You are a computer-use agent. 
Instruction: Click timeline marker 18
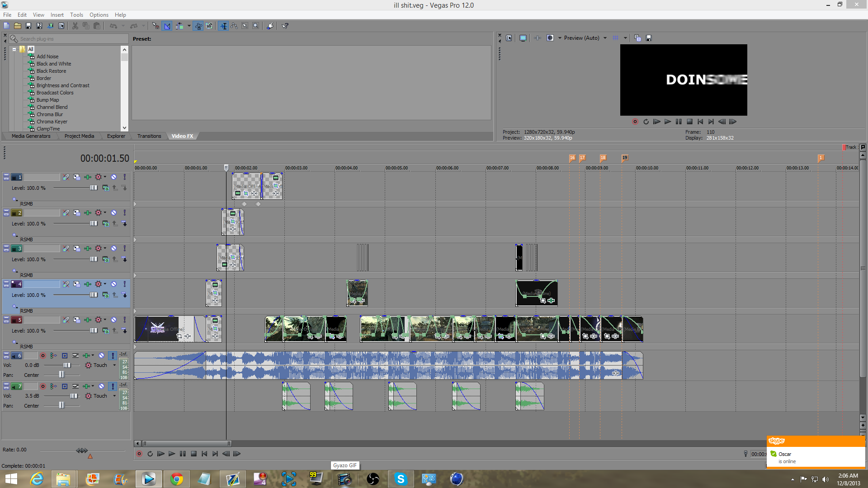603,158
